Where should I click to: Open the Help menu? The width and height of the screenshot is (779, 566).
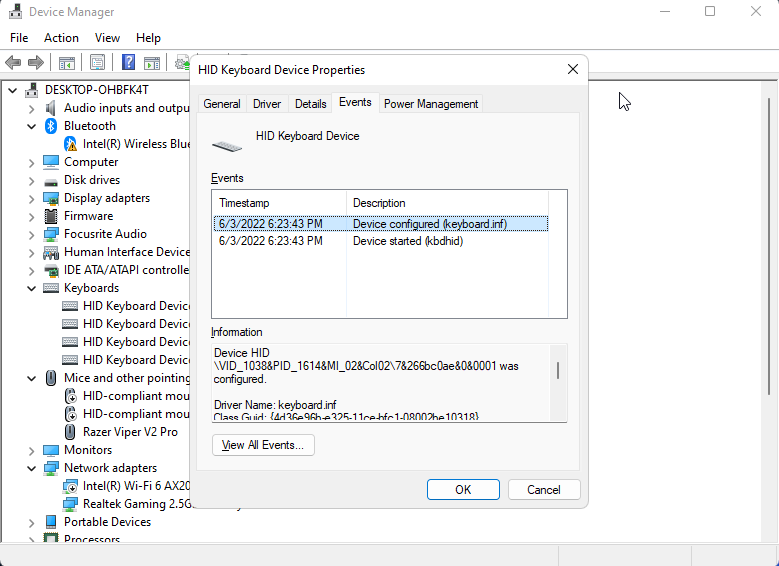point(148,38)
